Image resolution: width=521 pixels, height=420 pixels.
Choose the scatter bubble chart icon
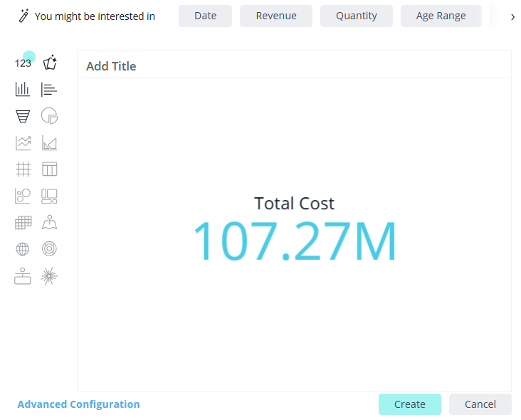click(23, 196)
